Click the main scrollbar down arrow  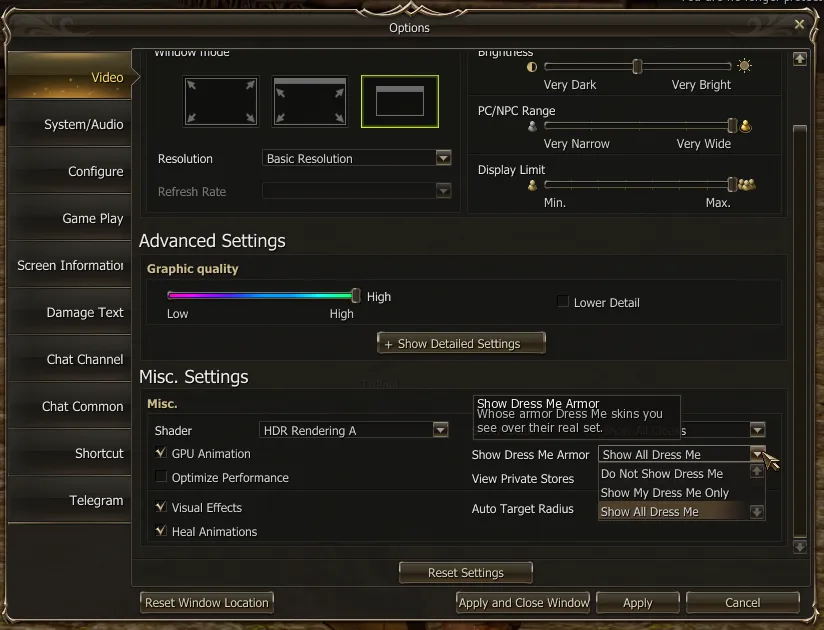(799, 547)
